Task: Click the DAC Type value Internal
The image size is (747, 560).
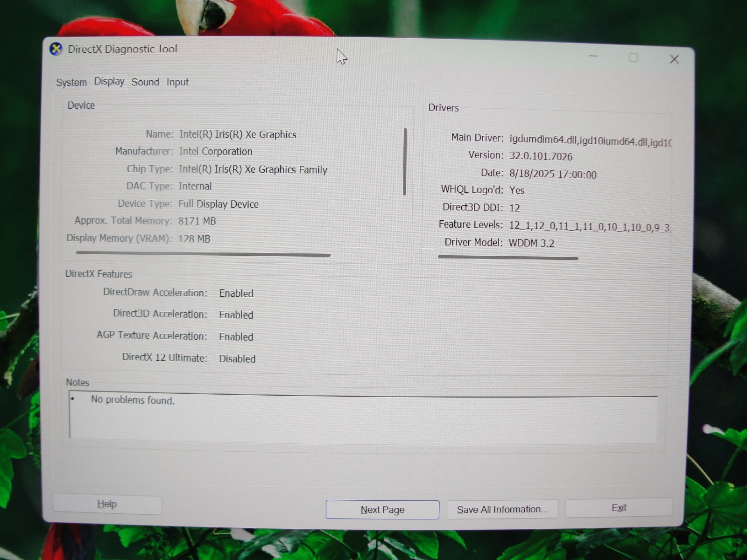Action: click(195, 186)
